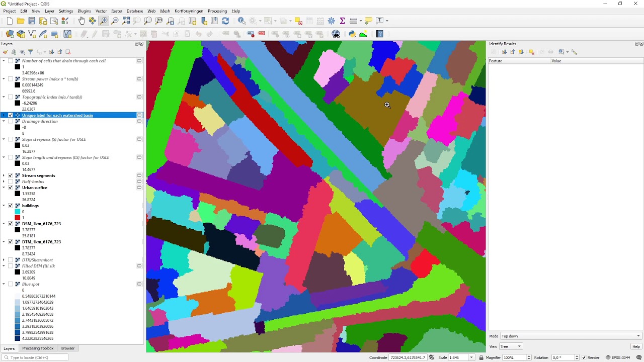This screenshot has height=362, width=644.
Task: Click the Zoom Full extent icon
Action: pos(126,21)
